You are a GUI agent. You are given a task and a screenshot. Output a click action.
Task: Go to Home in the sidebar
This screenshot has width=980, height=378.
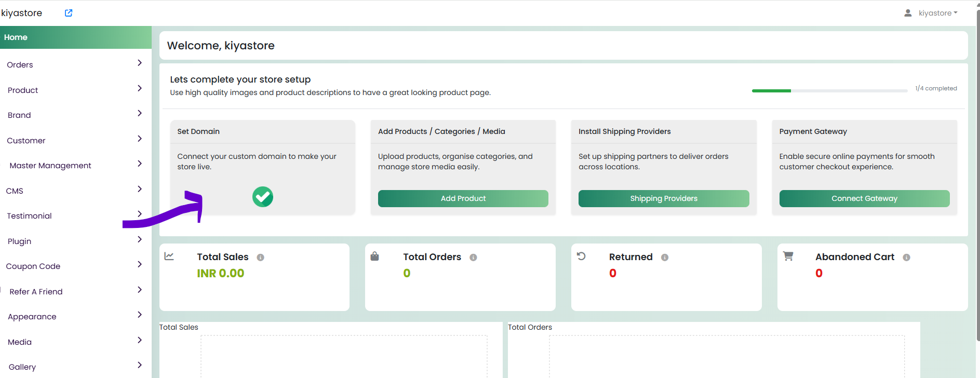coord(76,37)
